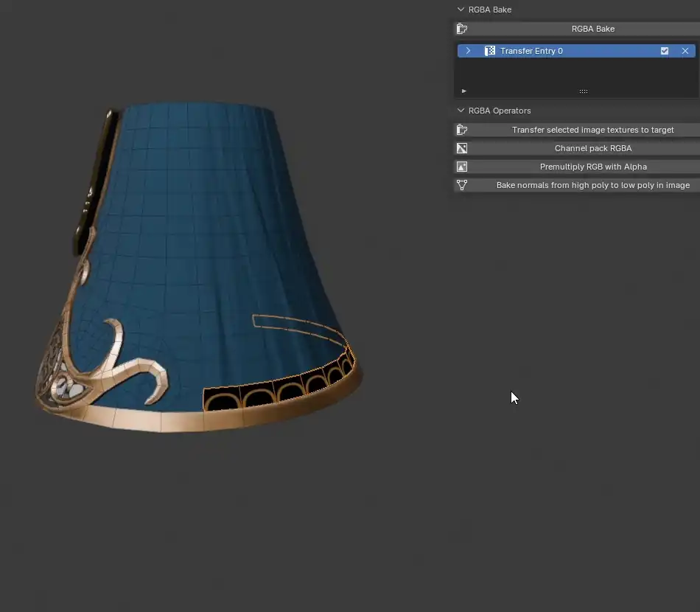Click the Premultiply RGB image icon
Screen dimensions: 700x612
(462, 167)
